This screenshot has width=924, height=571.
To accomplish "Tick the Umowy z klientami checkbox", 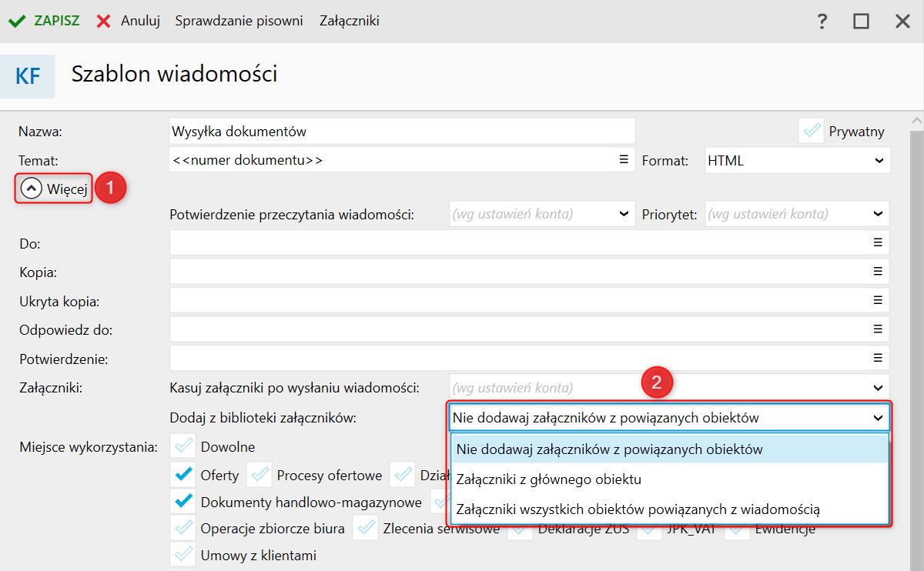I will (183, 555).
